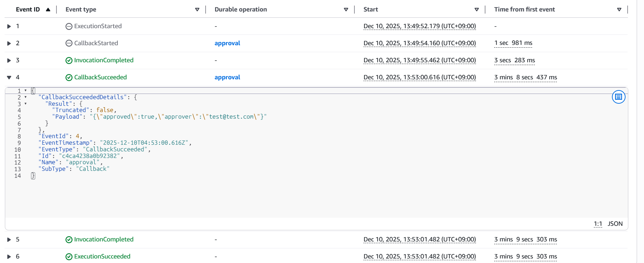Open the Event type column filter dropdown
644x263 pixels.
click(197, 9)
